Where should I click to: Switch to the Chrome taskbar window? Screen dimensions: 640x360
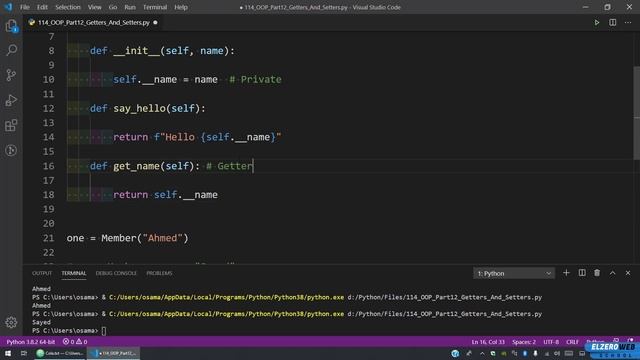(60, 353)
